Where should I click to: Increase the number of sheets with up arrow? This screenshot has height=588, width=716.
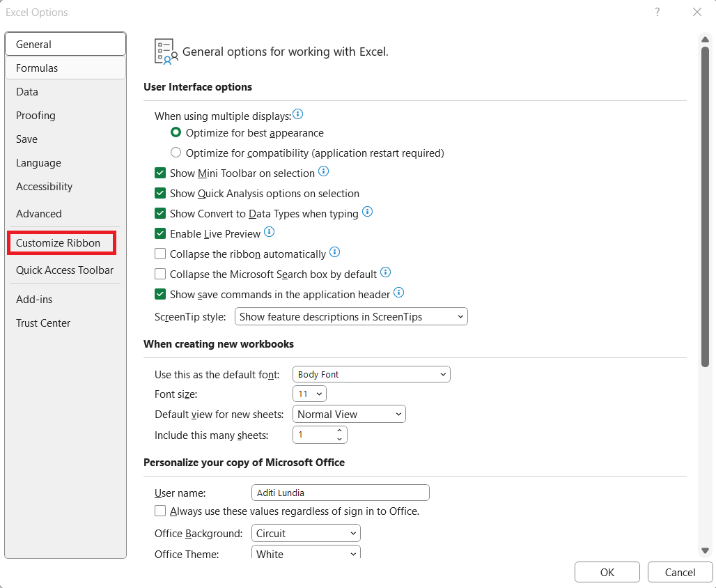pos(339,431)
